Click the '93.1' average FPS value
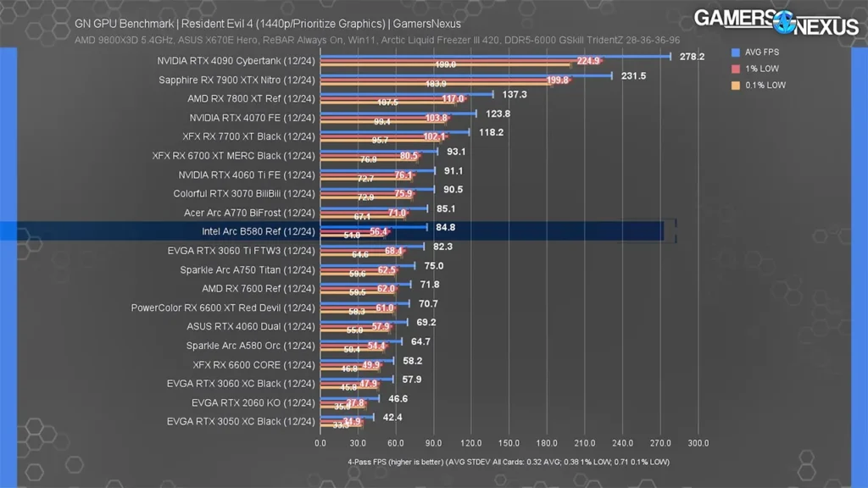Image resolution: width=868 pixels, height=488 pixels. click(x=456, y=152)
